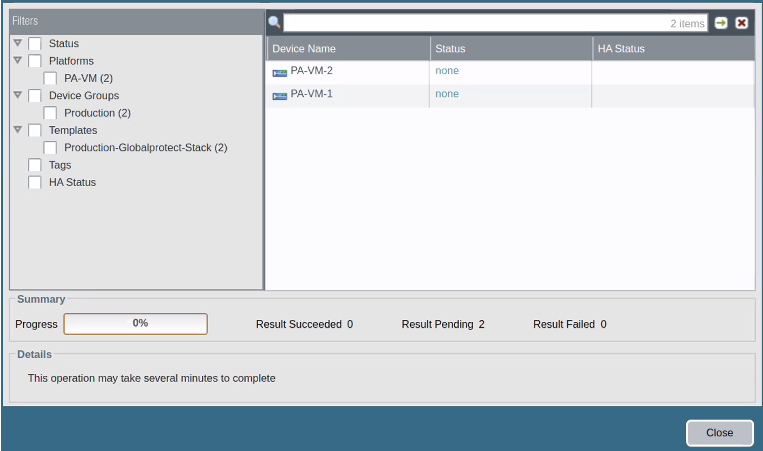
Task: Focus the device search input field
Action: pyautogui.click(x=495, y=23)
